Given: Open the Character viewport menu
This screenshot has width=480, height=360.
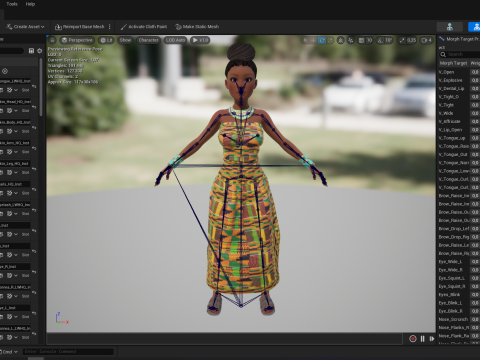Looking at the screenshot, I should pos(148,40).
